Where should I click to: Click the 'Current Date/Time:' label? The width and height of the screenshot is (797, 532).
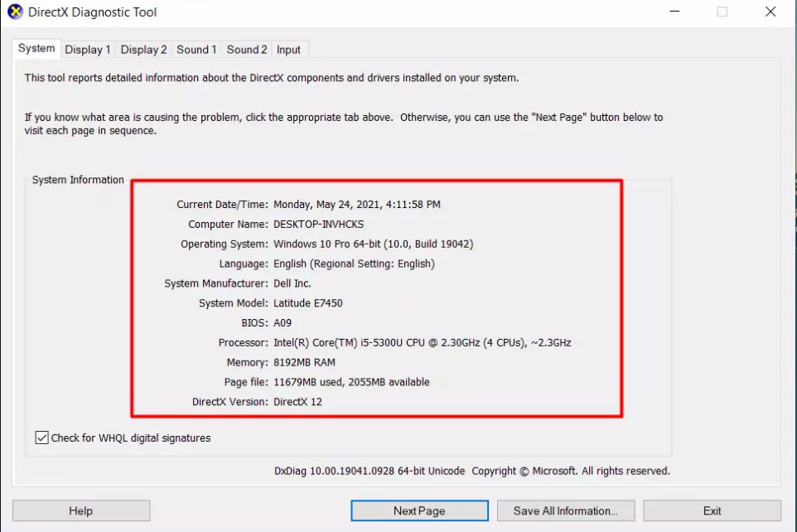point(222,205)
